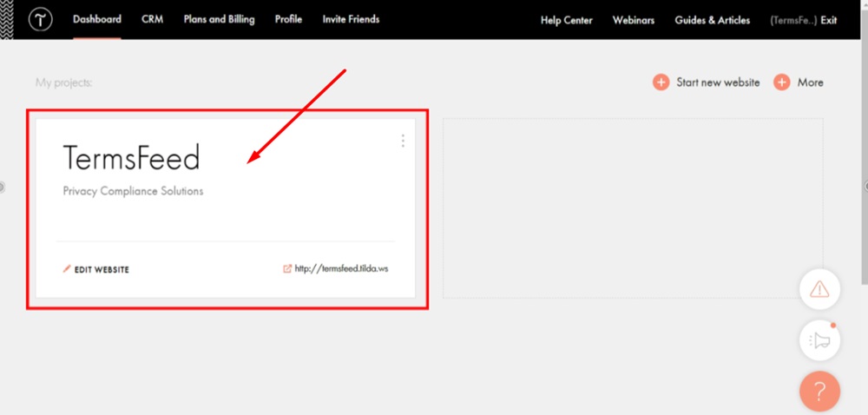
Task: Click the Tilda logo icon
Action: coord(41,20)
